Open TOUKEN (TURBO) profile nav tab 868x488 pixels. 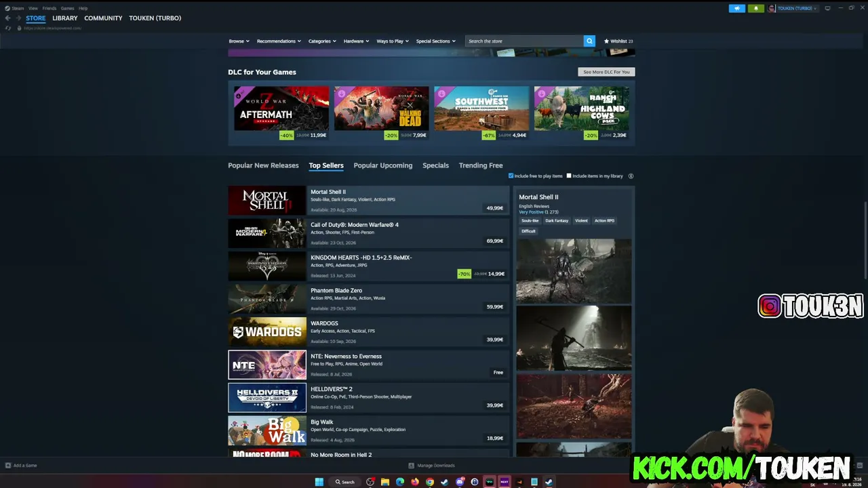155,18
